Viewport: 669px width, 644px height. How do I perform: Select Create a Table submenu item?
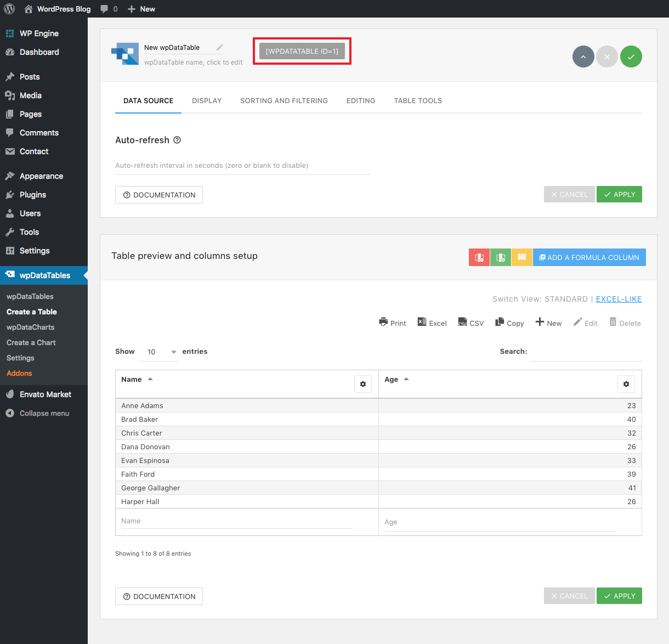point(32,312)
